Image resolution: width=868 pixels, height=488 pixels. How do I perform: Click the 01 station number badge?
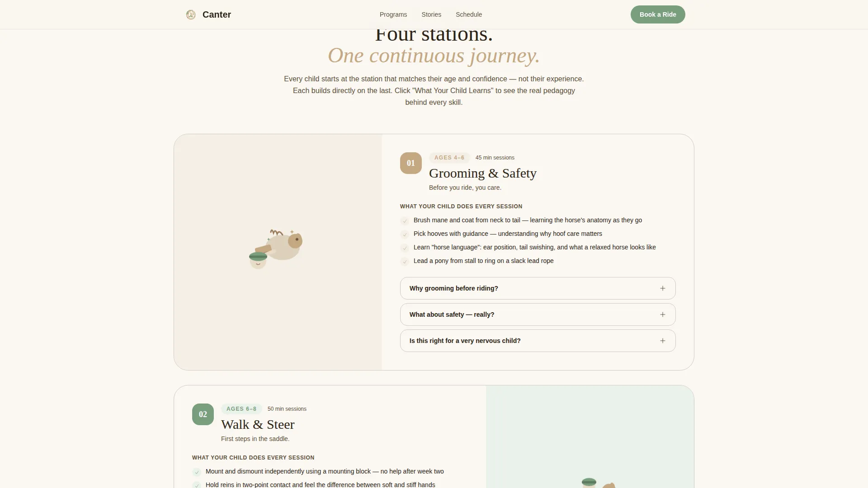click(x=411, y=163)
